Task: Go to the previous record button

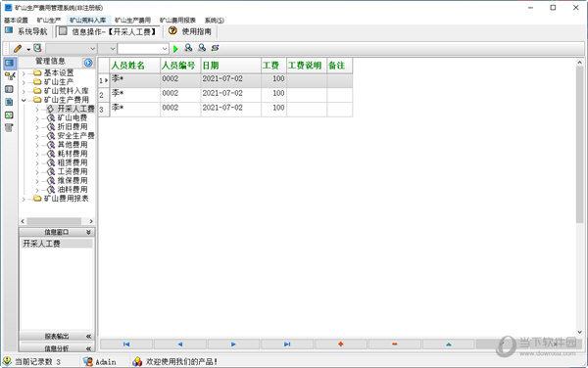Action: (180, 345)
